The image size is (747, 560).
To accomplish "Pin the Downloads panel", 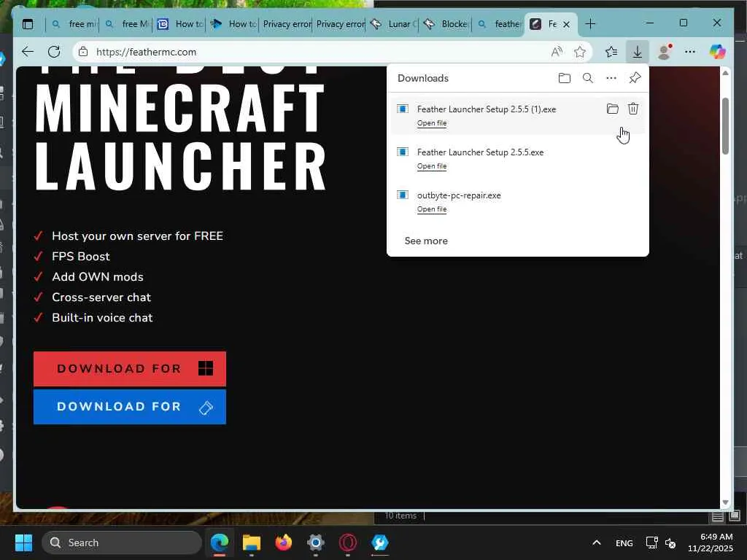I will click(x=635, y=78).
